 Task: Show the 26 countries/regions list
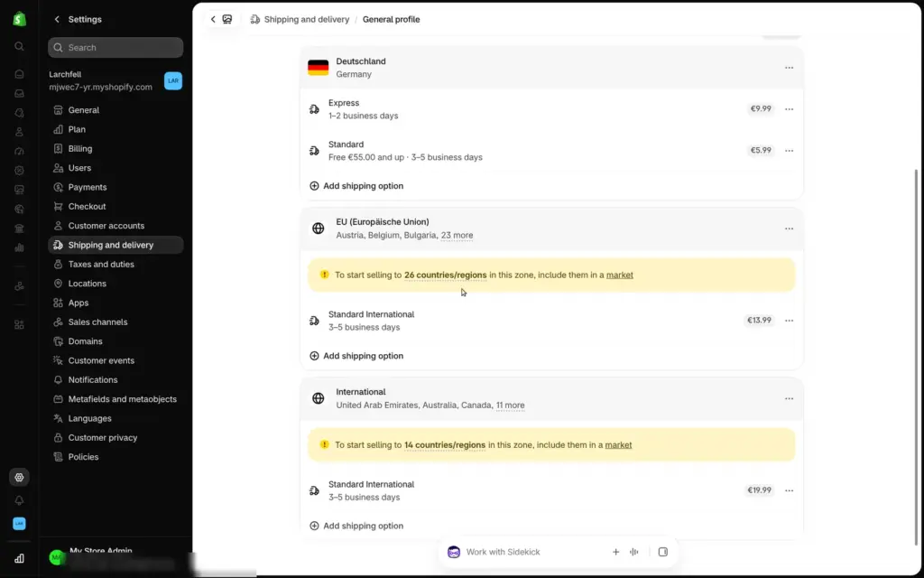click(x=446, y=275)
